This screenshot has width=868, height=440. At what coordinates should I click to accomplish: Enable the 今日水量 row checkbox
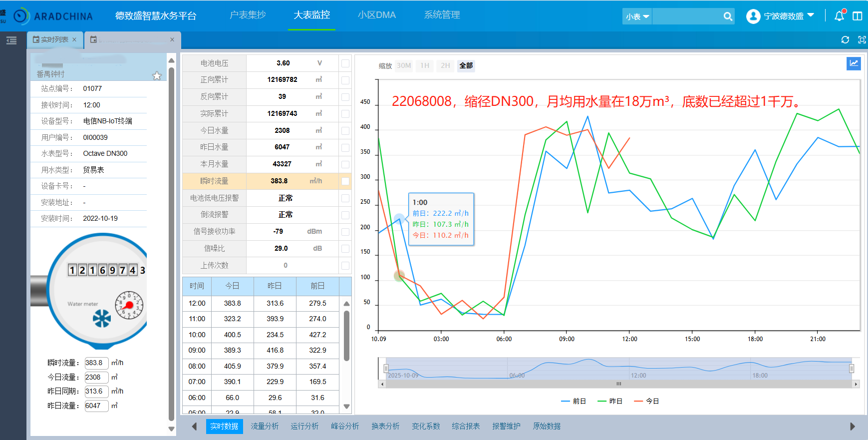[345, 131]
